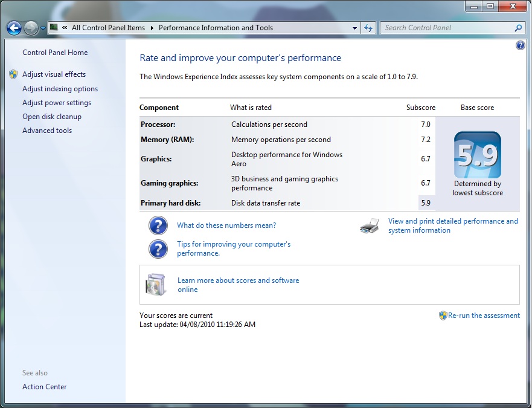The image size is (532, 408).
Task: Click the Memory subscore 7.2
Action: [x=426, y=139]
